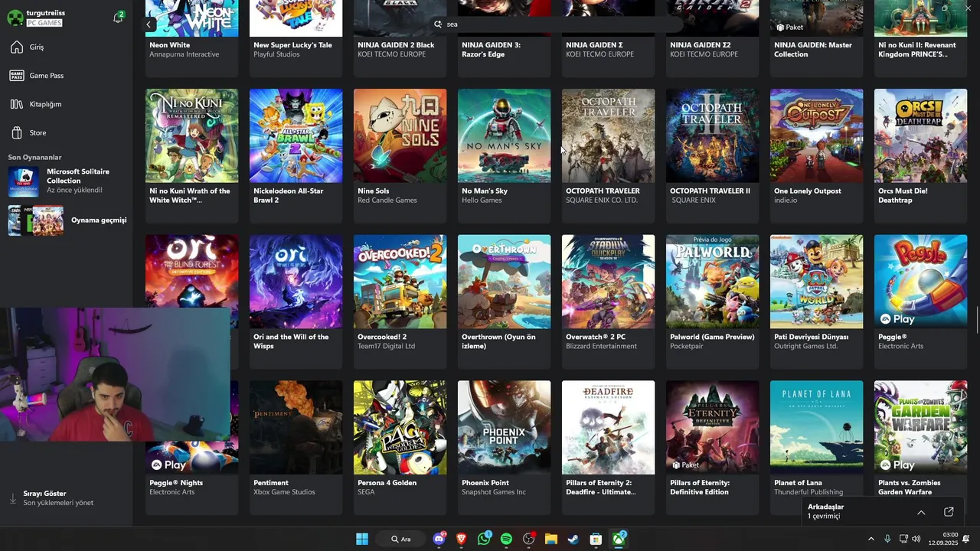Open Microsoft Solitaire Collection recent entry
The width and height of the screenshot is (980, 551).
[x=66, y=181]
